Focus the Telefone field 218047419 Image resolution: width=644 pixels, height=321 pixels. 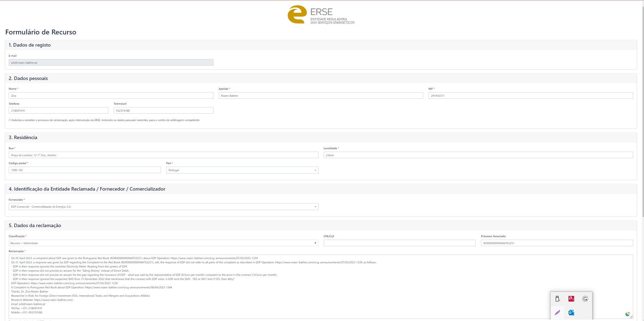(x=58, y=111)
